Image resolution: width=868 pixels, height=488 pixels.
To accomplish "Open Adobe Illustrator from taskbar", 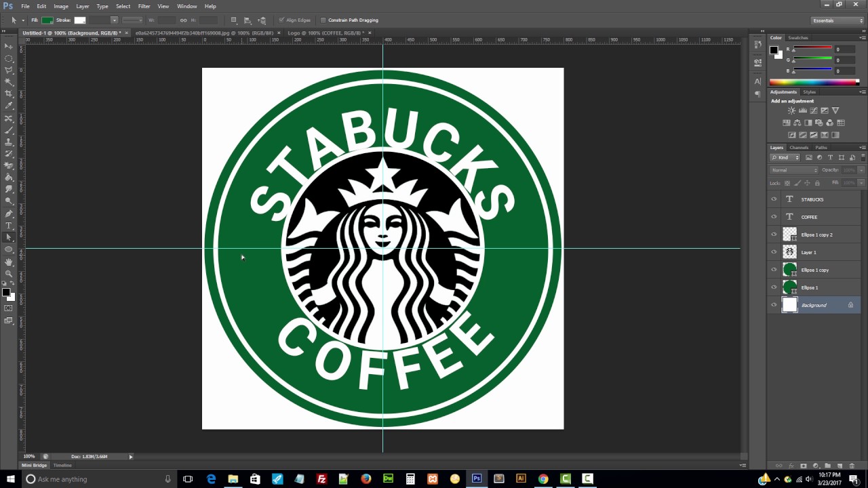I will [521, 479].
